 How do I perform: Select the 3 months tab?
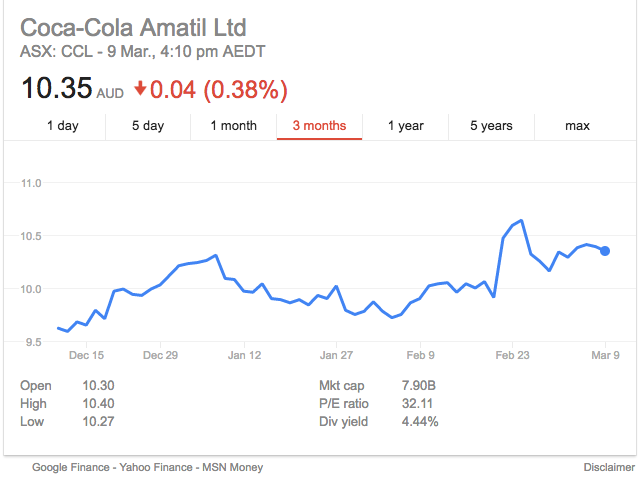click(x=320, y=126)
